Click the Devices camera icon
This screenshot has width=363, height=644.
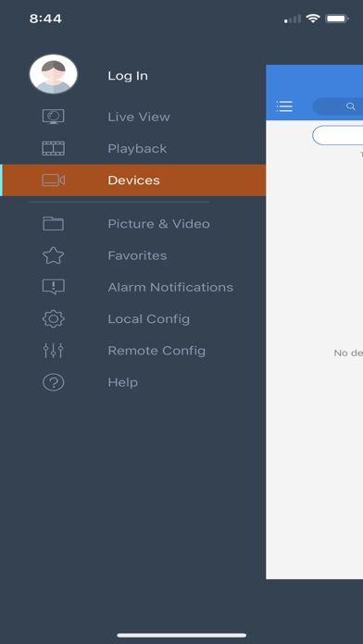tap(54, 180)
